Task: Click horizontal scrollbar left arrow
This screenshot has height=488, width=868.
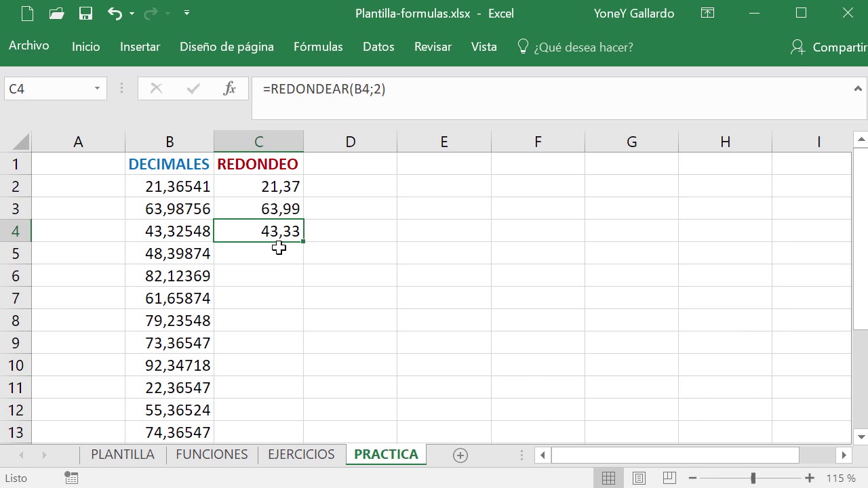Action: point(542,455)
